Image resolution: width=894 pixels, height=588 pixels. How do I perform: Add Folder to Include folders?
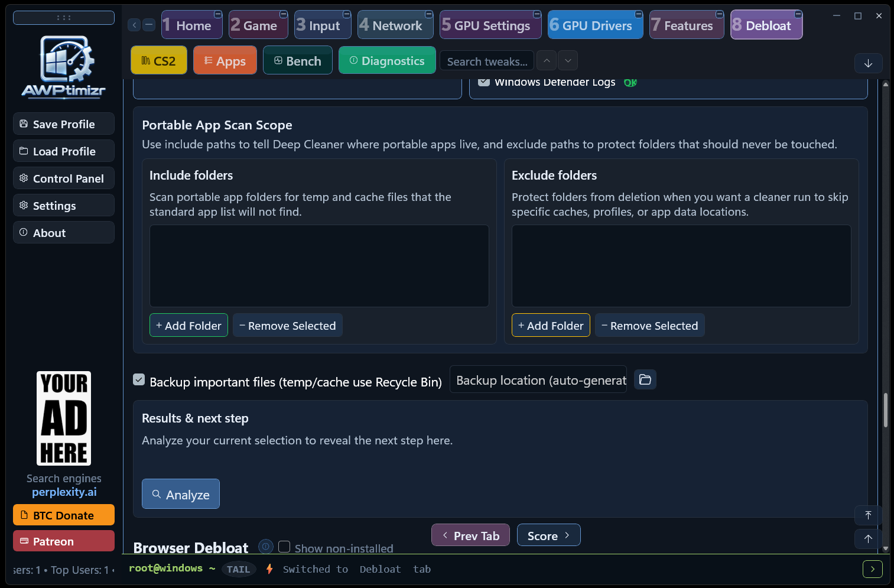tap(188, 325)
